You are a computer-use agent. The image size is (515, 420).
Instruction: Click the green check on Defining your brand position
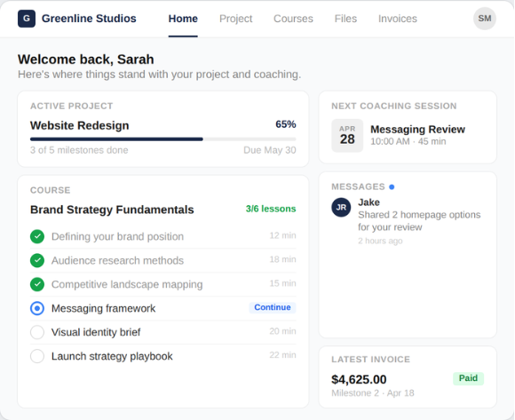(37, 236)
